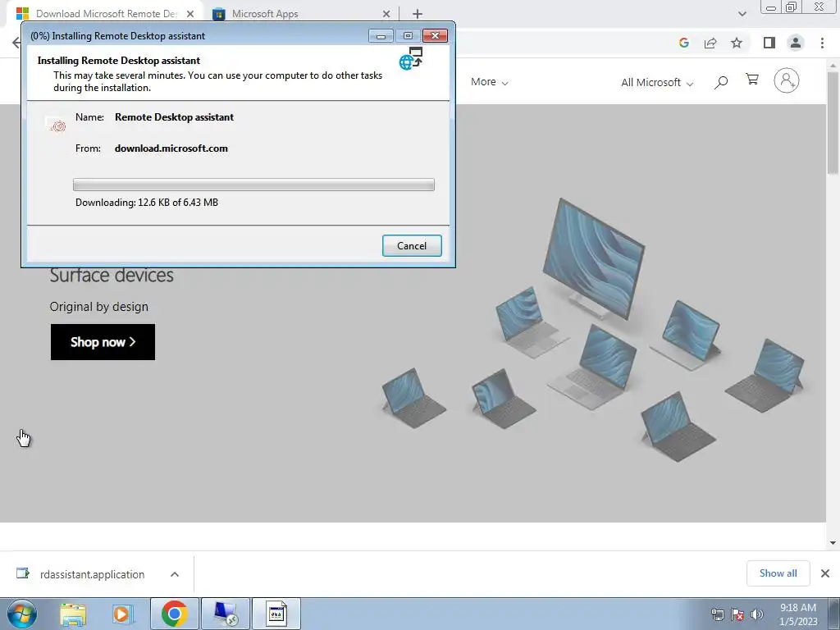Open rdassistant.application download item
The height and width of the screenshot is (630, 840).
coord(92,574)
